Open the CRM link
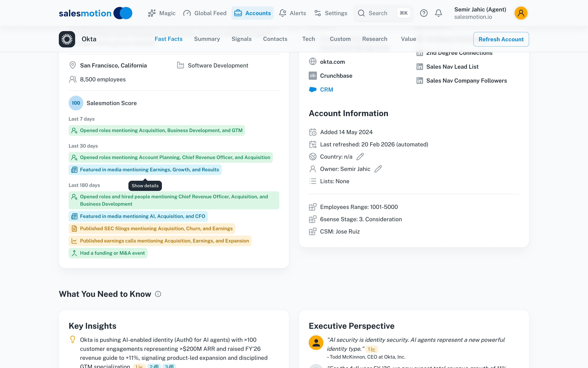Image resolution: width=588 pixels, height=368 pixels. (326, 90)
